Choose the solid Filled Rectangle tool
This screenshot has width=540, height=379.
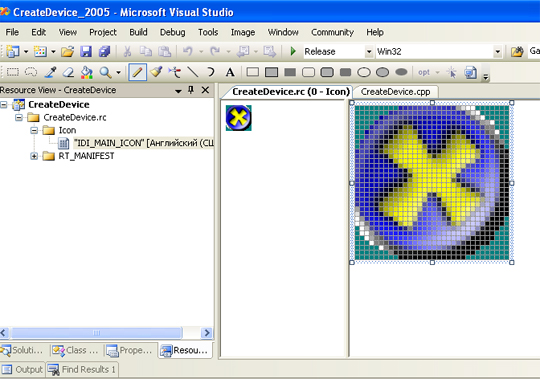coord(290,72)
